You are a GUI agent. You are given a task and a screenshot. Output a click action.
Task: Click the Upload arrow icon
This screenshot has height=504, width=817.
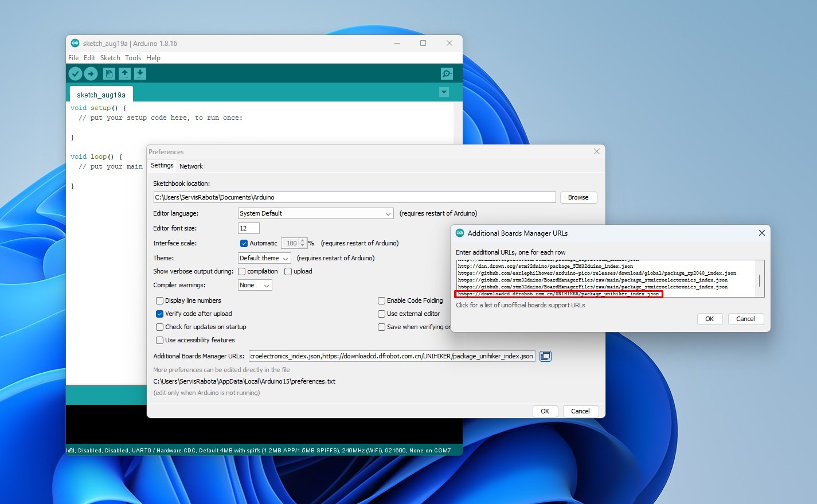tap(91, 73)
